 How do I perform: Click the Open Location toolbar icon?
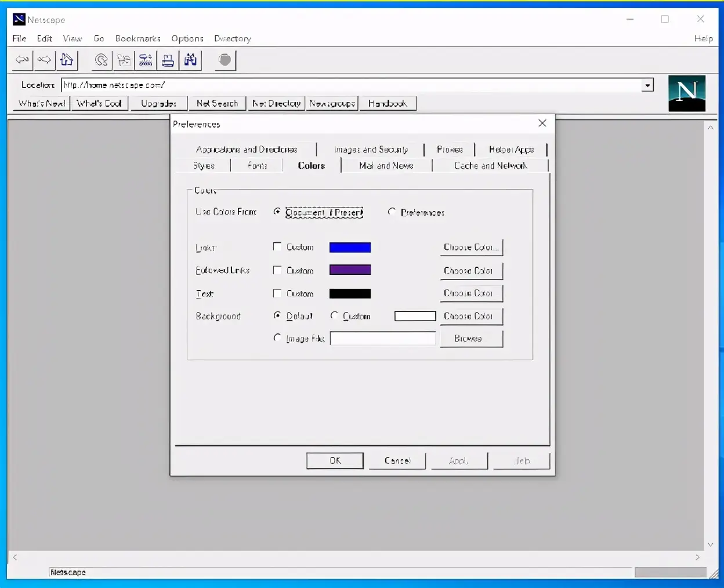click(x=146, y=60)
